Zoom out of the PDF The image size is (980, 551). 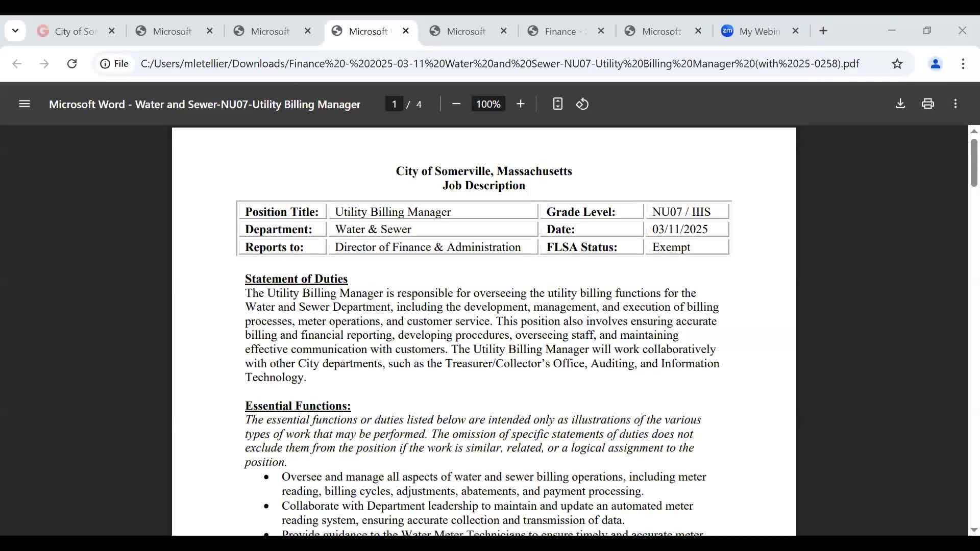pos(456,104)
